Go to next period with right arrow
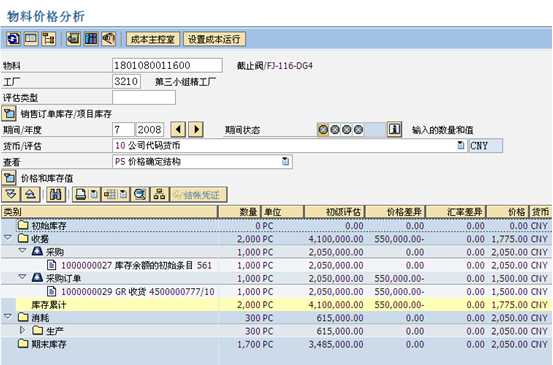553x365 pixels. pos(196,129)
